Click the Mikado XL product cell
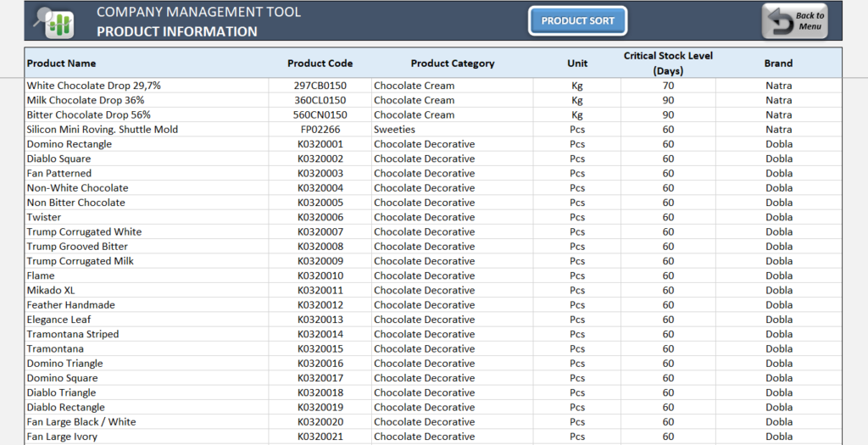The height and width of the screenshot is (445, 868). [51, 290]
